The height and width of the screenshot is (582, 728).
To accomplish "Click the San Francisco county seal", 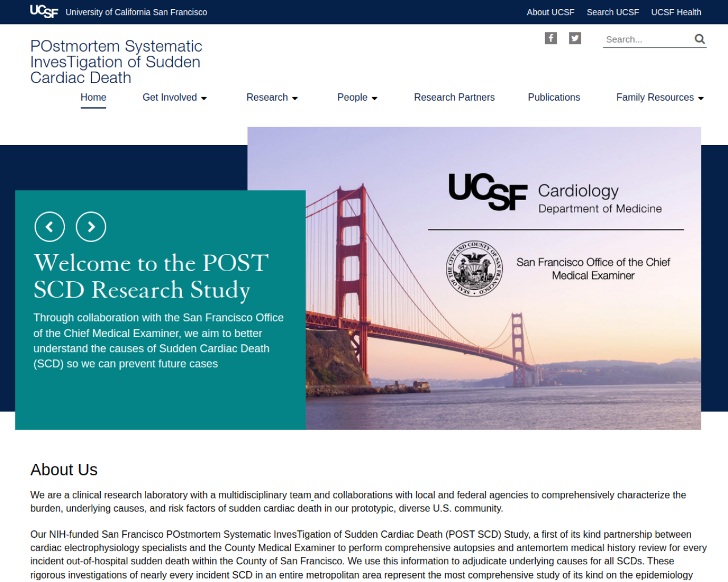I will point(474,268).
